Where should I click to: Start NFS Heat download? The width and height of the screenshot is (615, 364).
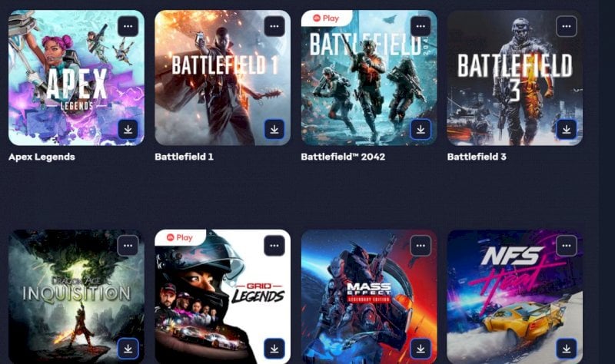pyautogui.click(x=567, y=349)
